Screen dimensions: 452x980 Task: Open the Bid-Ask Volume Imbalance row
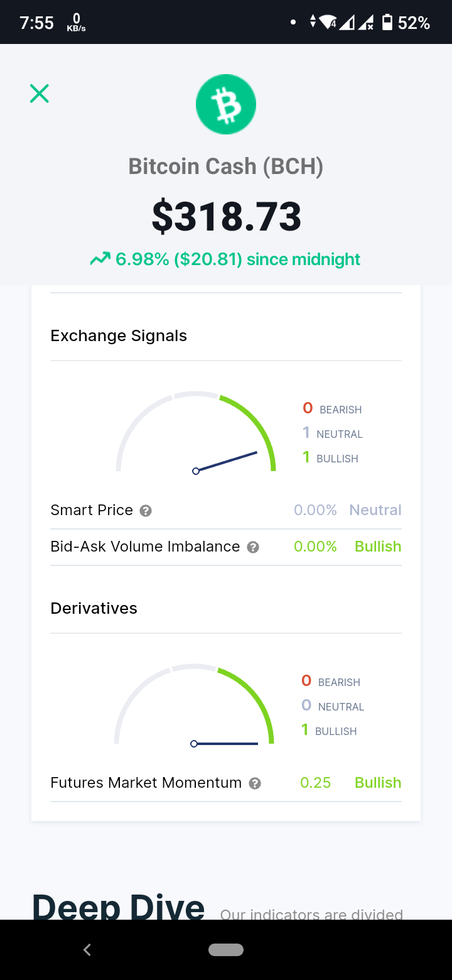(x=226, y=547)
